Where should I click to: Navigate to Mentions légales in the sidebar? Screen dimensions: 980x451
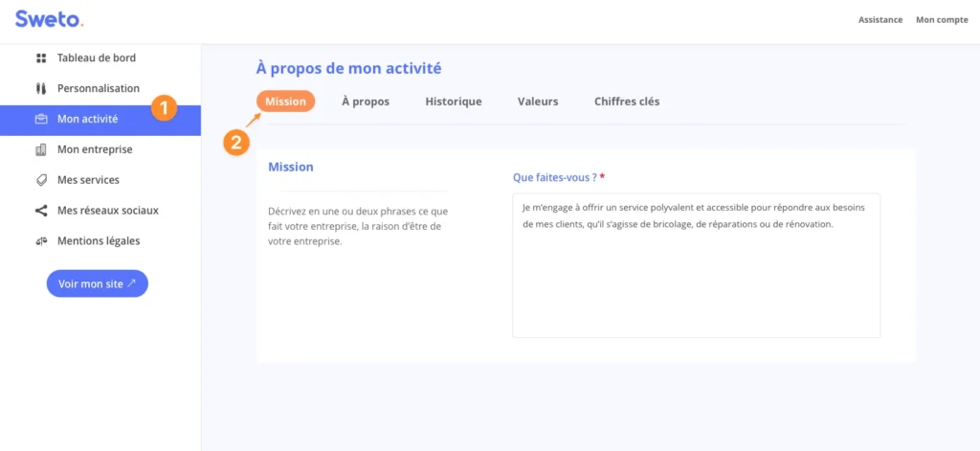(98, 241)
